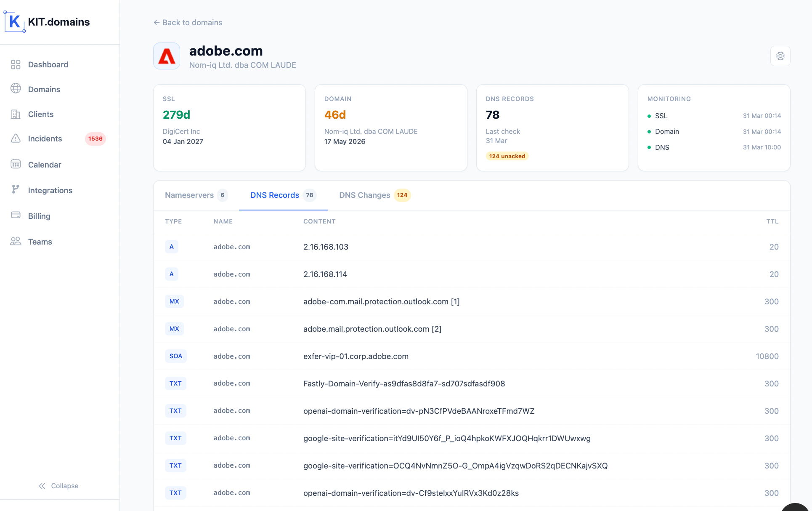
Task: Click TTL value 10800
Action: [767, 356]
